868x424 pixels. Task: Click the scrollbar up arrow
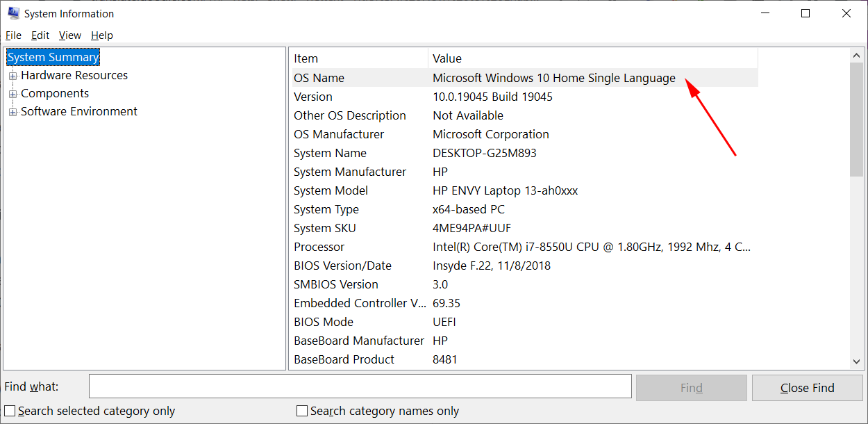857,56
